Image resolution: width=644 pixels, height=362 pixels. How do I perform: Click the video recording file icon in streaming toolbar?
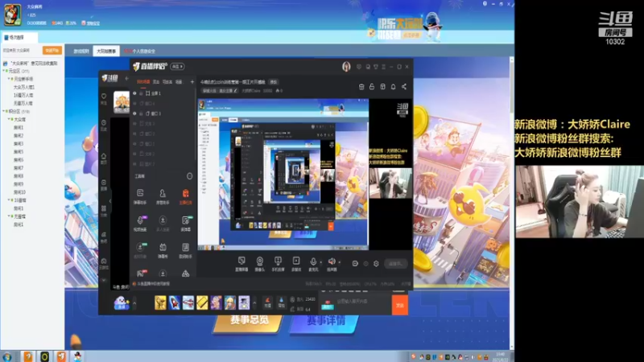coord(296,261)
